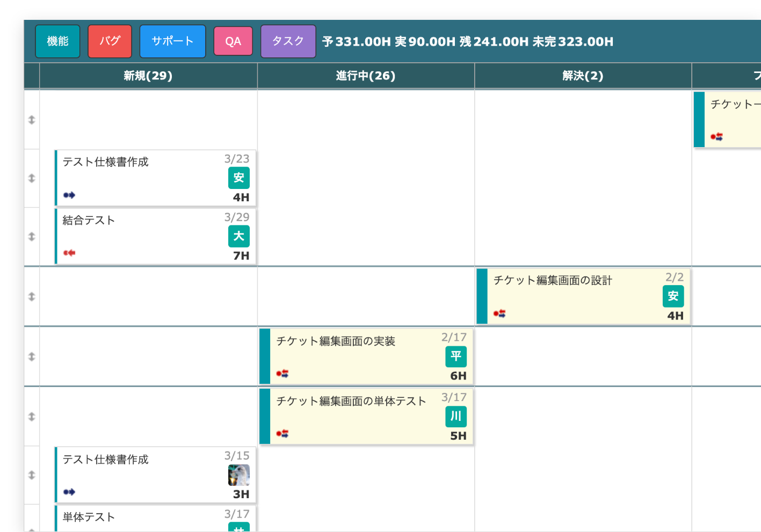Click the red arrow relation icon on 結合テスト
This screenshot has width=761, height=532.
[x=69, y=253]
